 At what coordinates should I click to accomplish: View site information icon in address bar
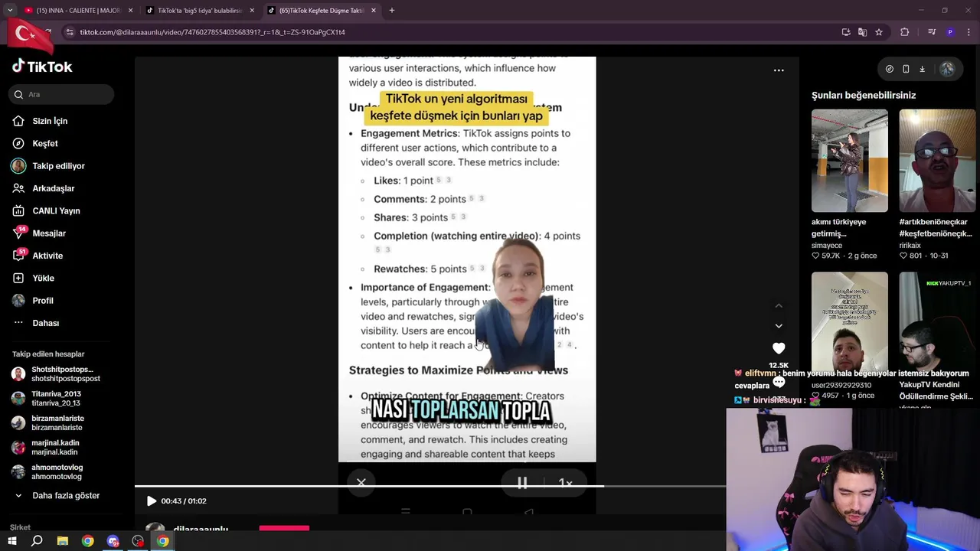point(70,32)
